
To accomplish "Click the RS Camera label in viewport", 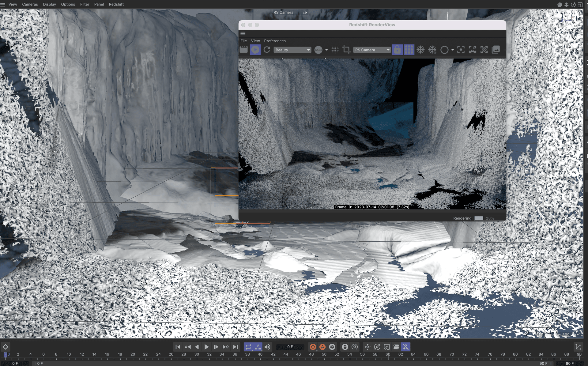I will pos(283,12).
